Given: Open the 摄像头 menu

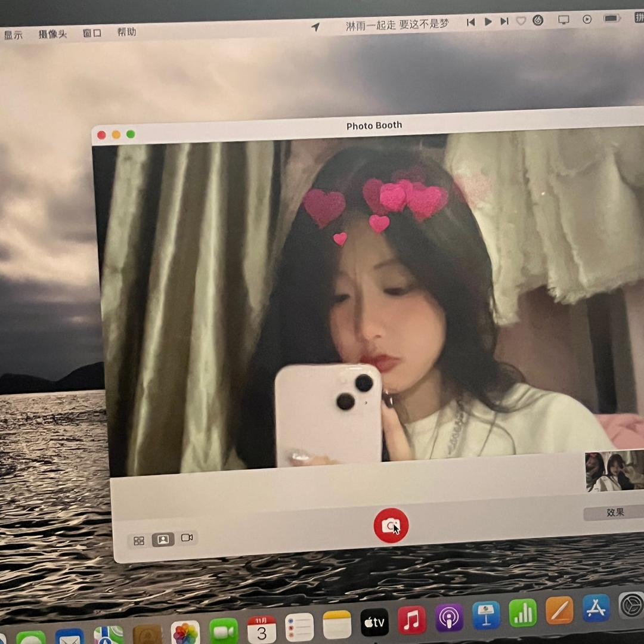Looking at the screenshot, I should [x=52, y=34].
